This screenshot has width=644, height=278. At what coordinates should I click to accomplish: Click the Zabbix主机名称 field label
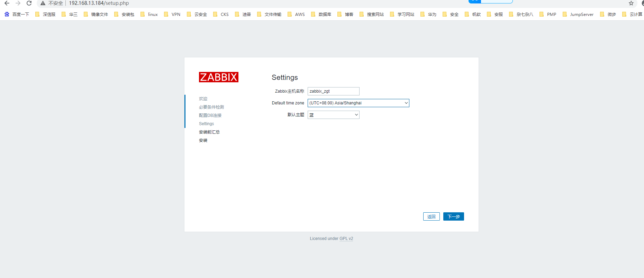pyautogui.click(x=289, y=91)
